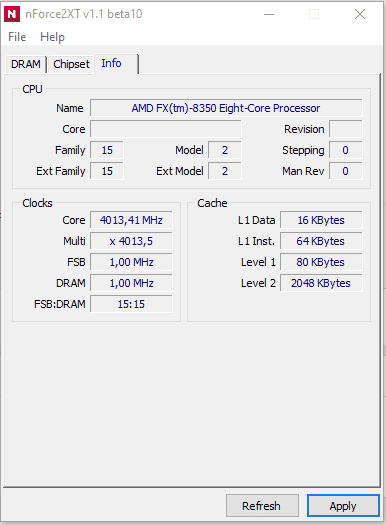This screenshot has width=386, height=525.
Task: Click the Model value field
Action: (x=225, y=150)
